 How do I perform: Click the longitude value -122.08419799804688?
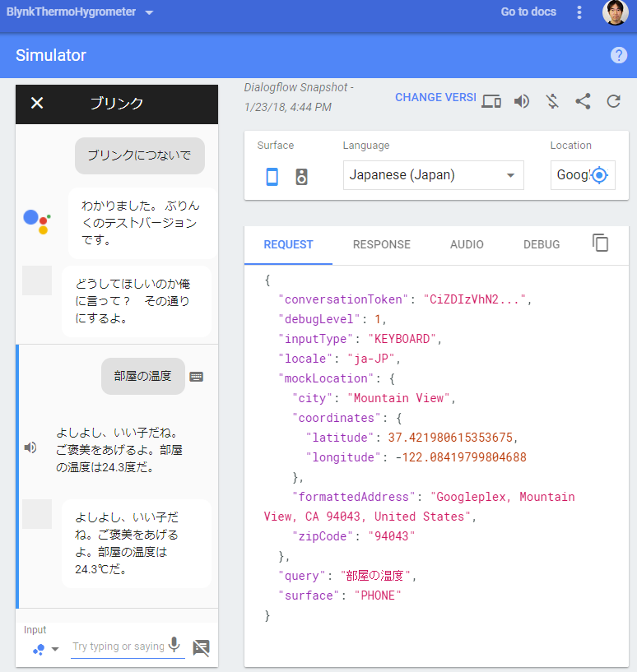[x=461, y=457]
